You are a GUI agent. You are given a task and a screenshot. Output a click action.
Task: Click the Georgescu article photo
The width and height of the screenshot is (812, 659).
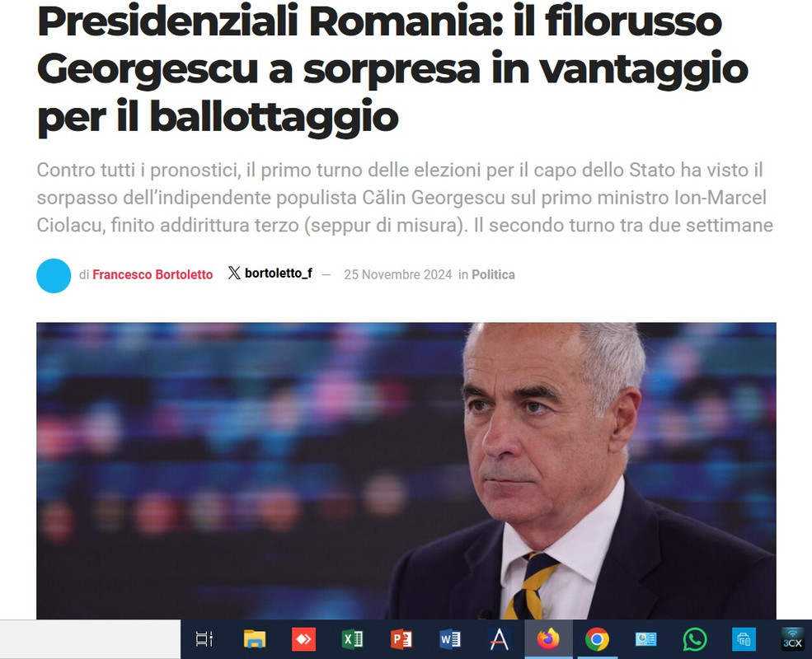406,470
